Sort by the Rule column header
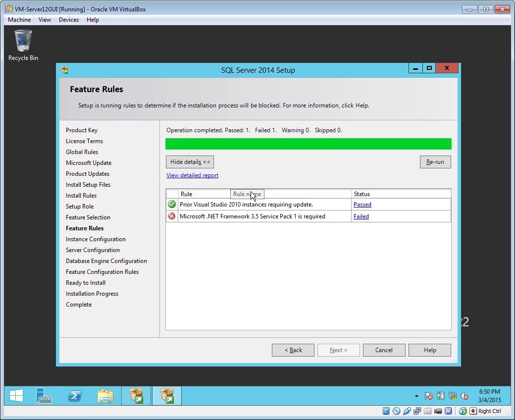The image size is (515, 420). 264,194
